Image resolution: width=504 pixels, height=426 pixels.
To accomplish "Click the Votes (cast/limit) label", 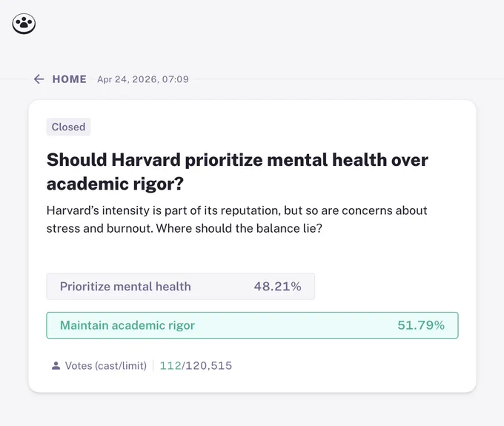I will click(106, 365).
